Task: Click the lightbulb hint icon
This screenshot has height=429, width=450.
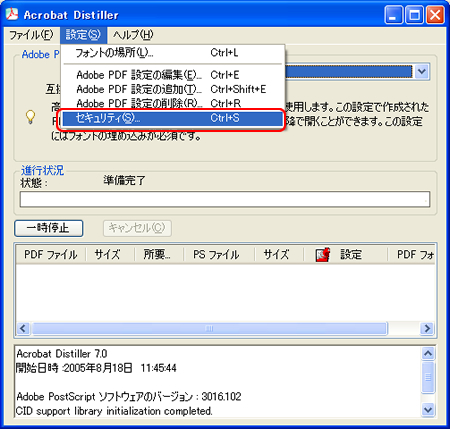Action: (x=30, y=117)
